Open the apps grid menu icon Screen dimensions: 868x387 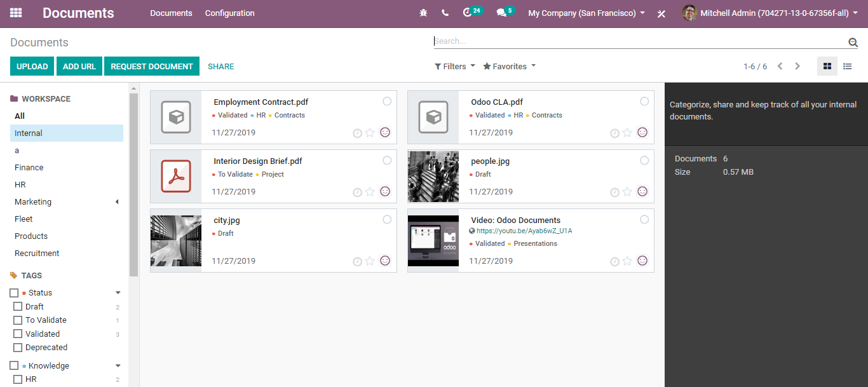tap(16, 13)
